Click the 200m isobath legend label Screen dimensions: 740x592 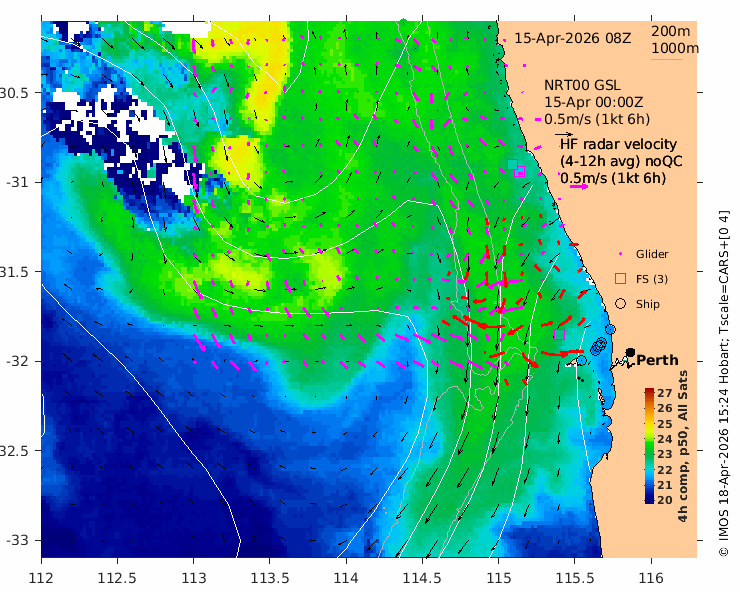coord(671,31)
